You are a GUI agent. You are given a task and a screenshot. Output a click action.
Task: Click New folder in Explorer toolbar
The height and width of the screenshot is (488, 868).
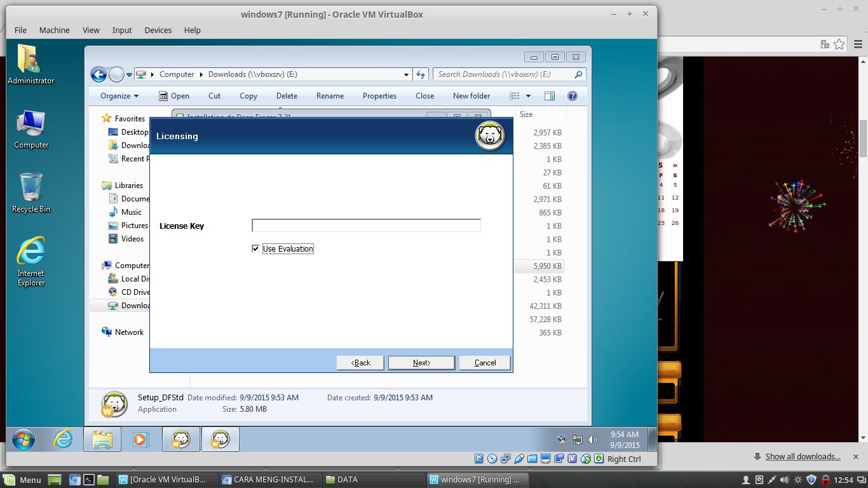(x=471, y=96)
